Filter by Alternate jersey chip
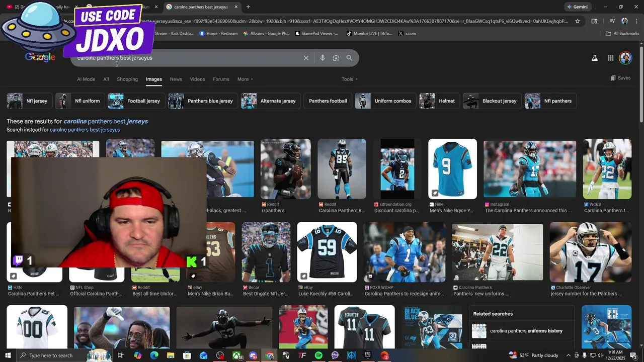The image size is (644, 362). [270, 101]
